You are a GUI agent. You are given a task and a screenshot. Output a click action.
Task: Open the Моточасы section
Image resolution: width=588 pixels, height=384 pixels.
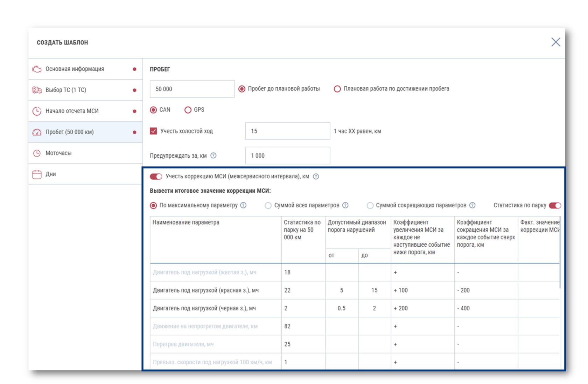point(85,153)
